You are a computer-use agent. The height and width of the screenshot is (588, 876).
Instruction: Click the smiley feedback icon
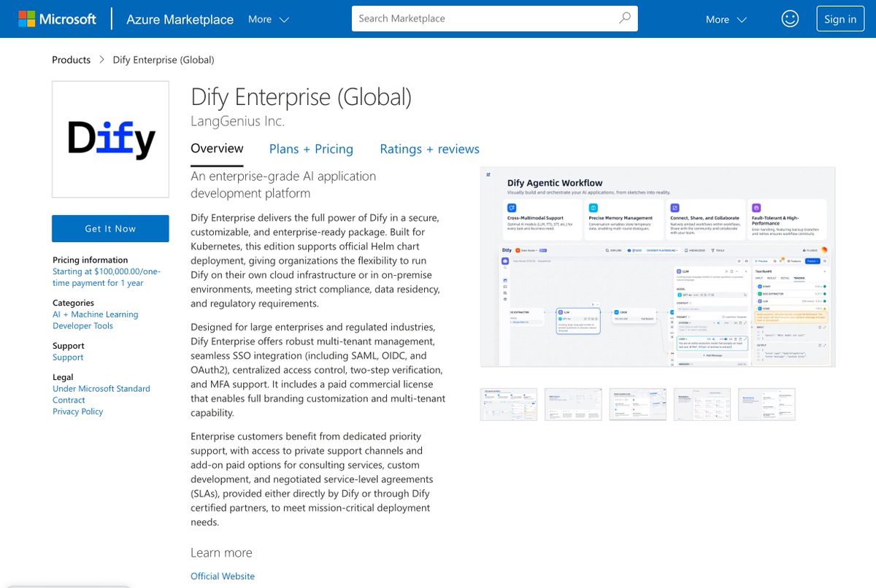[790, 19]
